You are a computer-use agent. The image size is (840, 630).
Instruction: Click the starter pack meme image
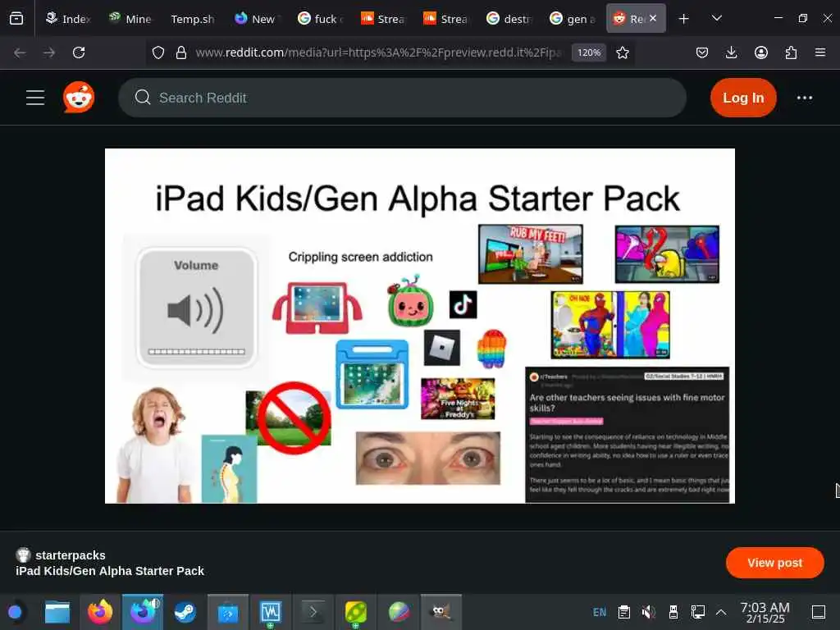(x=419, y=326)
